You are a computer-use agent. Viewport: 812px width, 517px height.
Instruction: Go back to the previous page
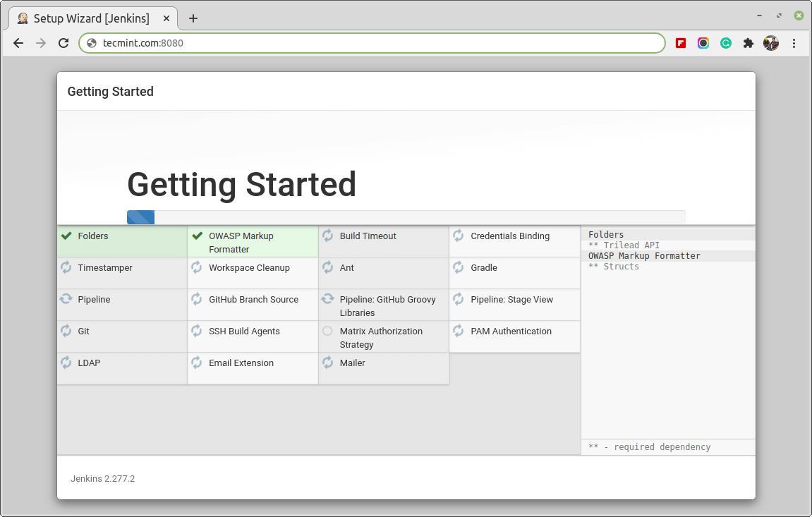click(x=18, y=43)
